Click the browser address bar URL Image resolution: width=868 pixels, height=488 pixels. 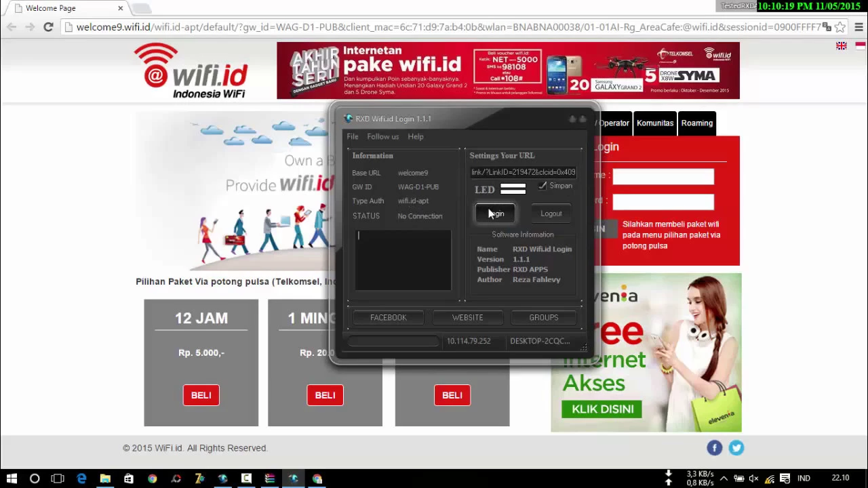tap(448, 27)
